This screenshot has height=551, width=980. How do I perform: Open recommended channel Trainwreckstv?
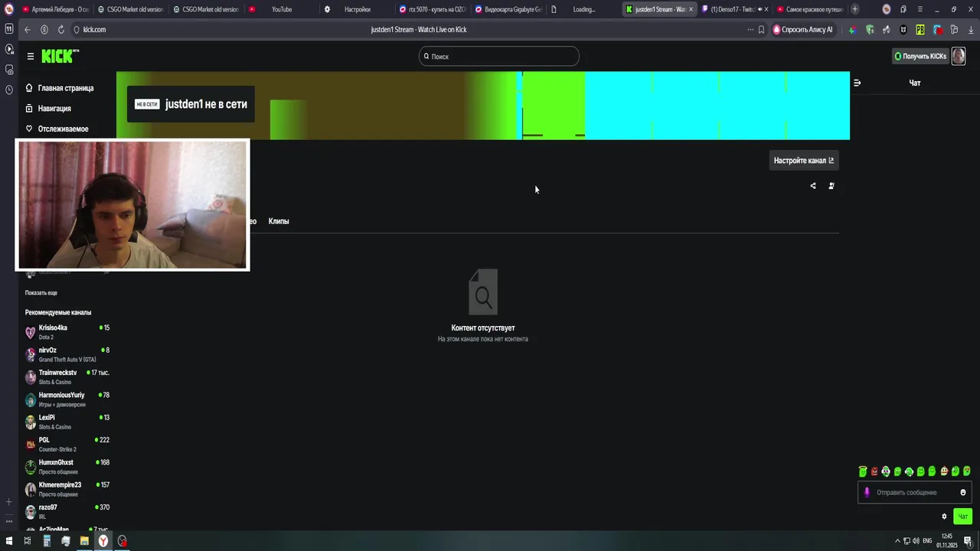click(x=67, y=377)
